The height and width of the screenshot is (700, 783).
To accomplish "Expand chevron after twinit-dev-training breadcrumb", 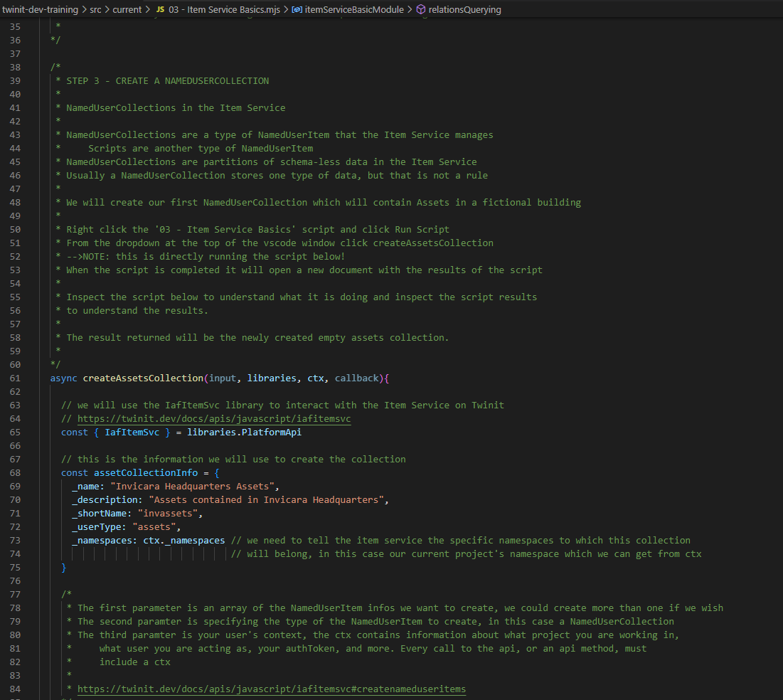I will [x=84, y=9].
